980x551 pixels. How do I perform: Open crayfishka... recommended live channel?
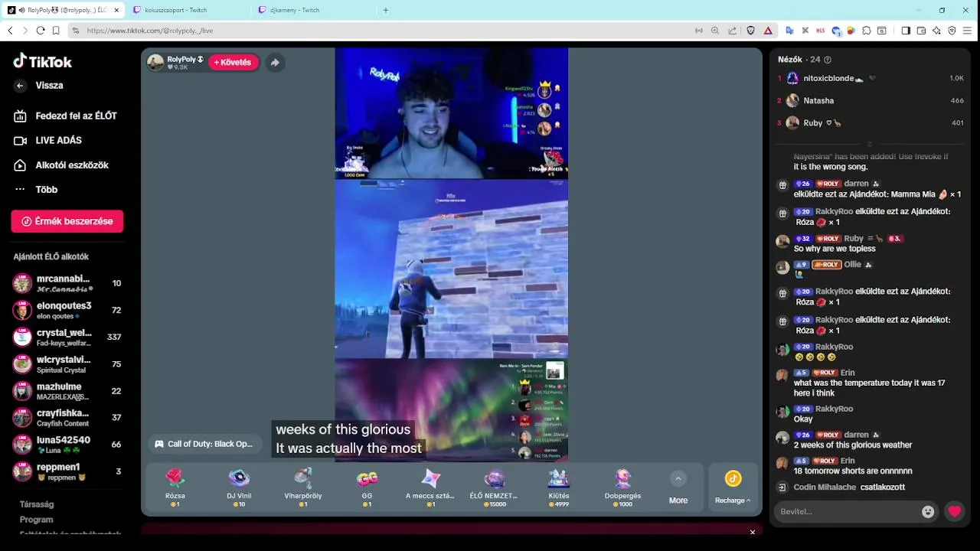(x=67, y=418)
